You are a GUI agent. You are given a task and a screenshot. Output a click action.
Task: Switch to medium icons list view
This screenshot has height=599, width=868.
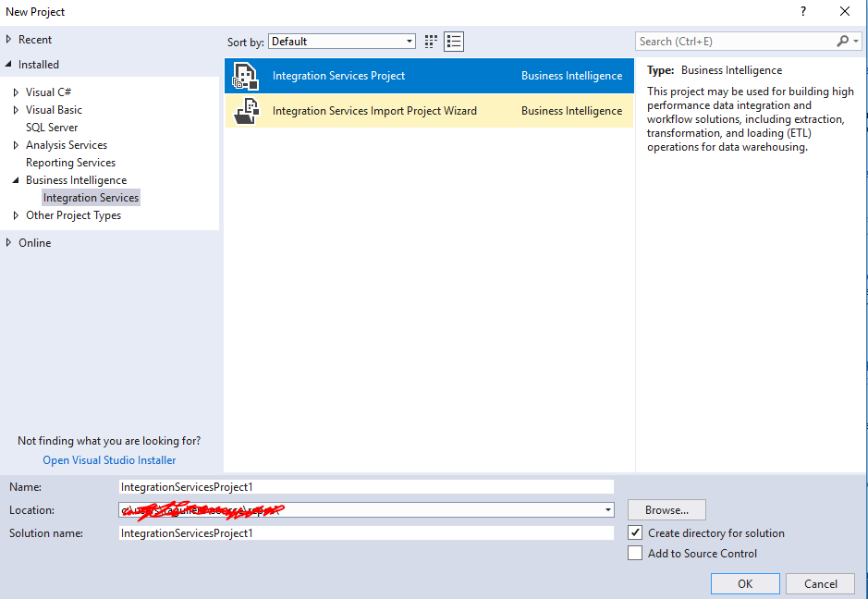click(454, 42)
